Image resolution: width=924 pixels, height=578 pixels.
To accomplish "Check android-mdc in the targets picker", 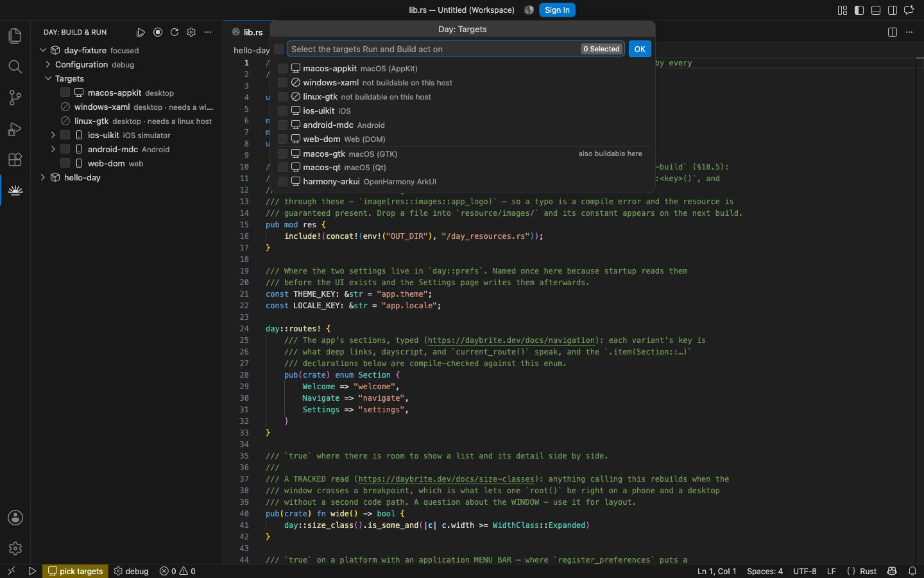I will [x=282, y=125].
